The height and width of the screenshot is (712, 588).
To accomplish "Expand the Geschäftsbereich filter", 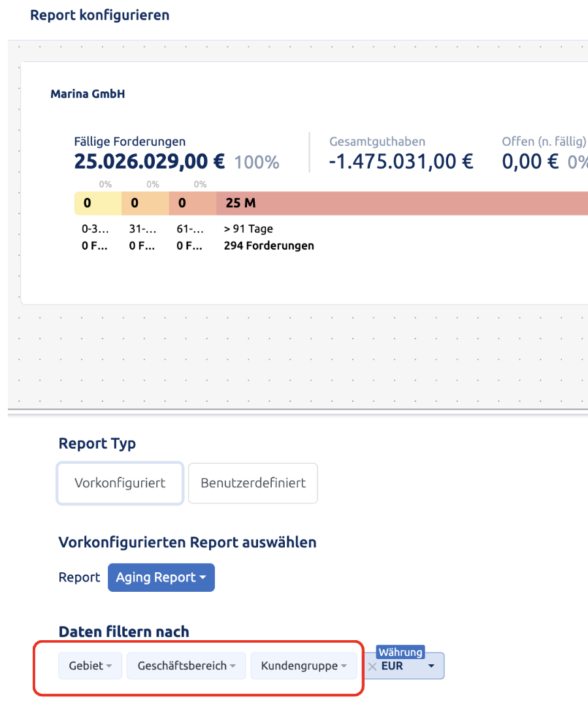I will (186, 666).
